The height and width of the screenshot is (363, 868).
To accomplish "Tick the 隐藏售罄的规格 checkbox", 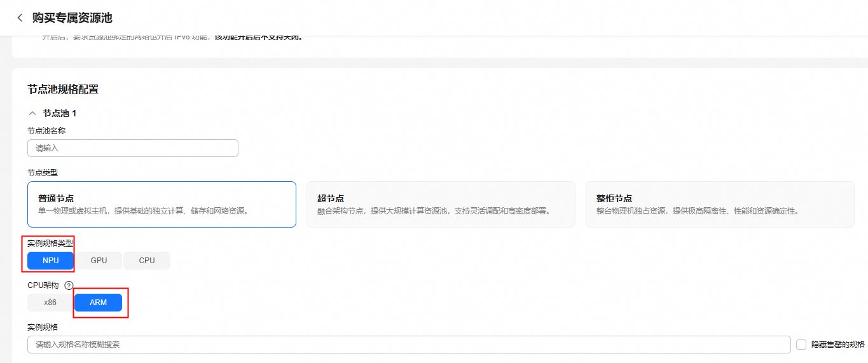I will [x=801, y=344].
